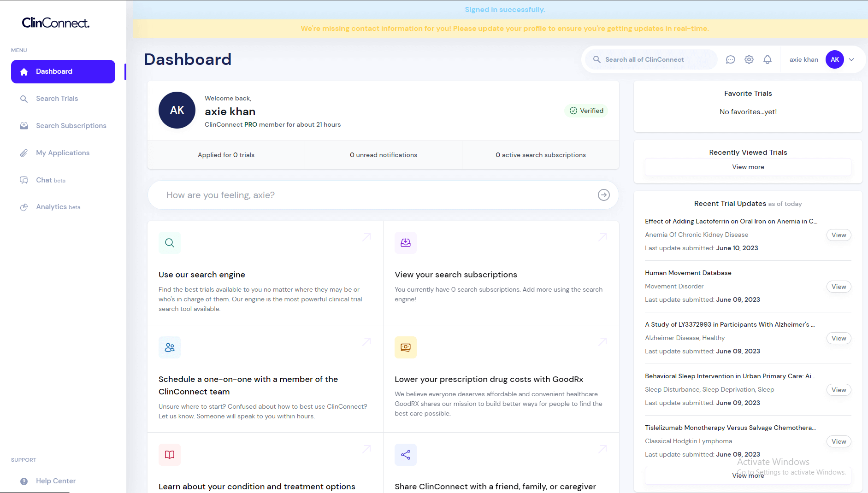Image resolution: width=868 pixels, height=493 pixels.
Task: Click the share icon on Share ClinConnect card
Action: click(406, 455)
